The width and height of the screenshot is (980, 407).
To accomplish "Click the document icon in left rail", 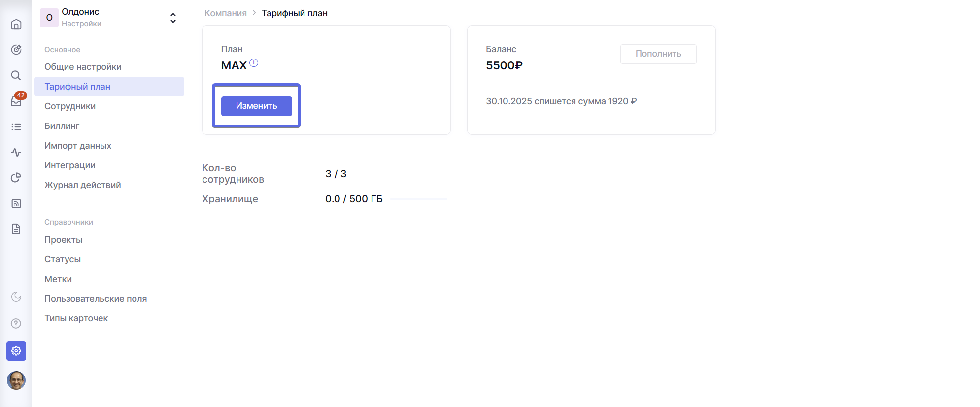I will point(16,229).
